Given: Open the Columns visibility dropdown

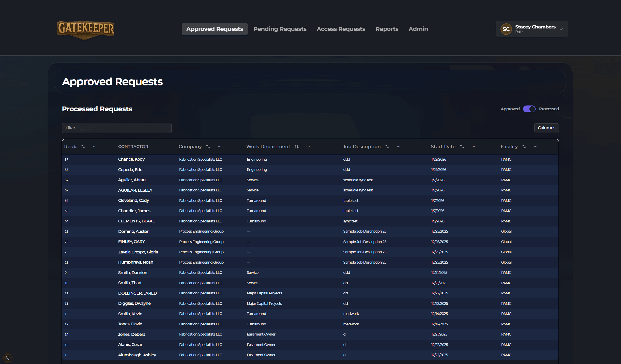Looking at the screenshot, I should point(547,128).
